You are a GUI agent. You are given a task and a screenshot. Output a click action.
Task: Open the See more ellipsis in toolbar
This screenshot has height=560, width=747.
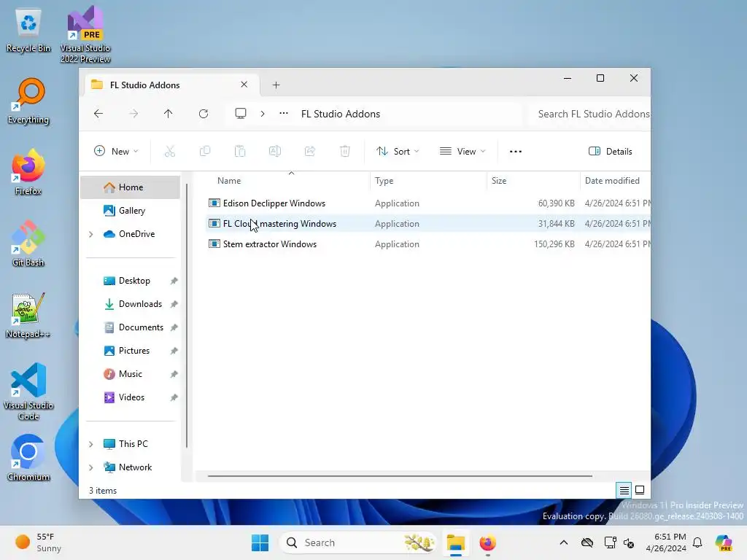tap(516, 152)
